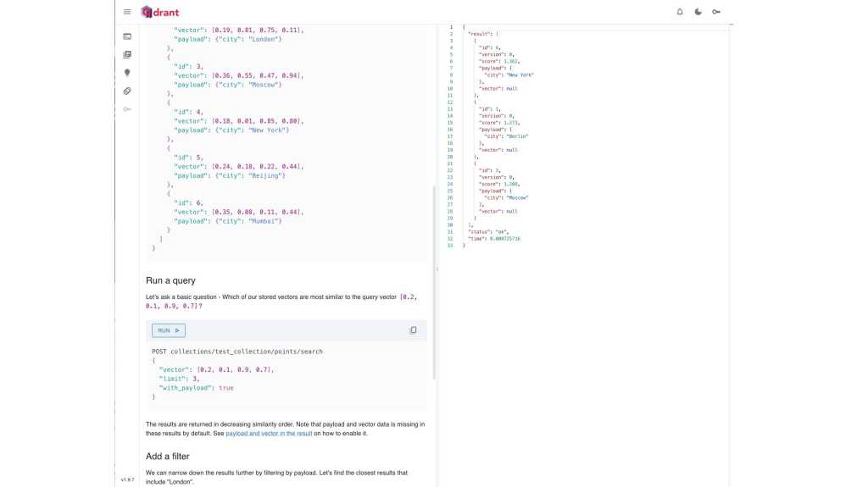Open the hamburger navigation menu
This screenshot has width=868, height=487.
click(x=127, y=12)
